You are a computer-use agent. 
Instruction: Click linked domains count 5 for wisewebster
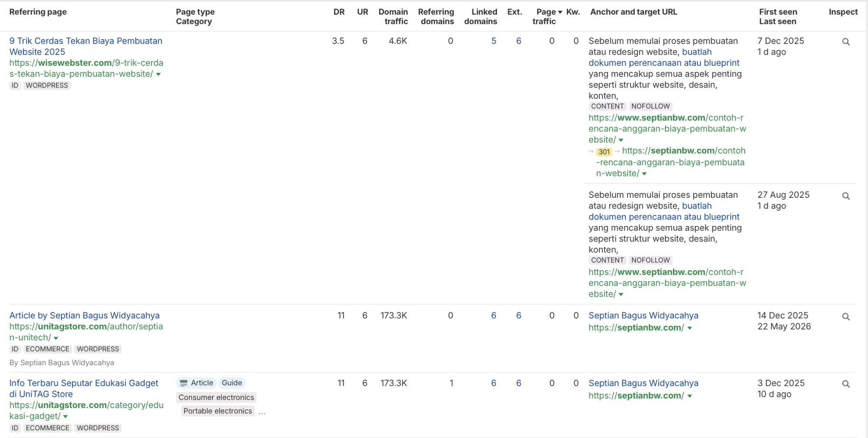pos(493,41)
